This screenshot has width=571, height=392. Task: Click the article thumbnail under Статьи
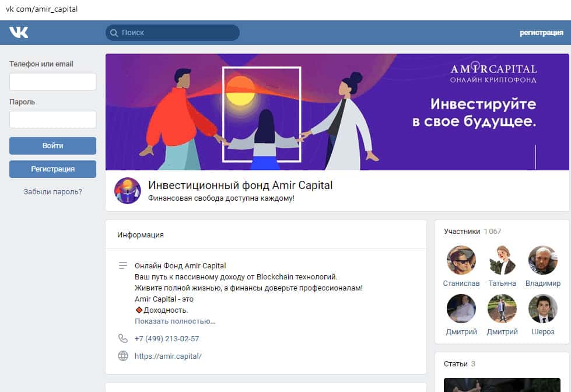[x=502, y=385]
